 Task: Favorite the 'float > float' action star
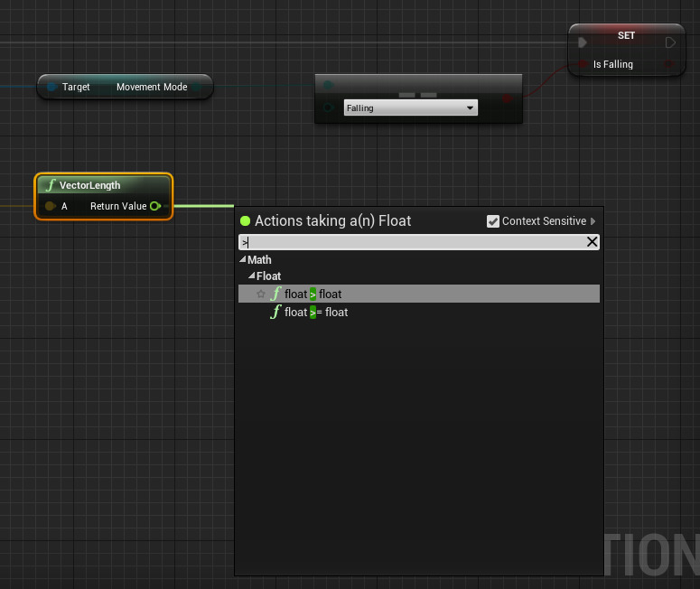pos(261,294)
